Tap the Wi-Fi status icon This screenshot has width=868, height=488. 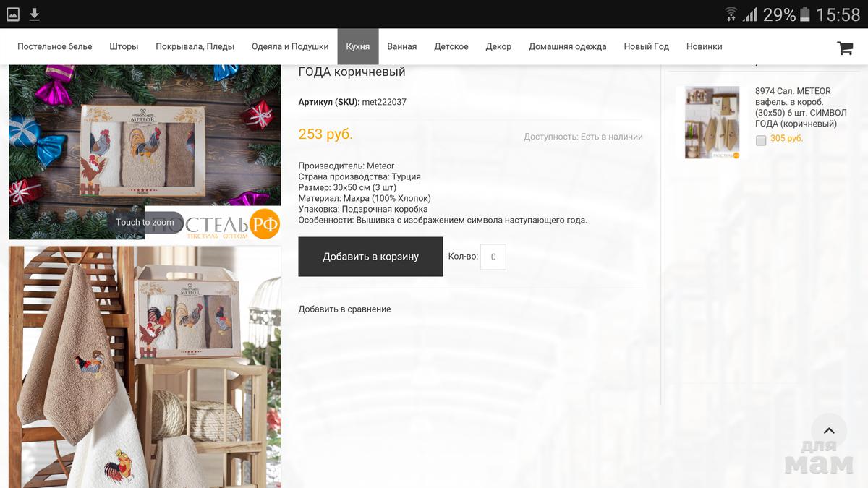pyautogui.click(x=731, y=14)
